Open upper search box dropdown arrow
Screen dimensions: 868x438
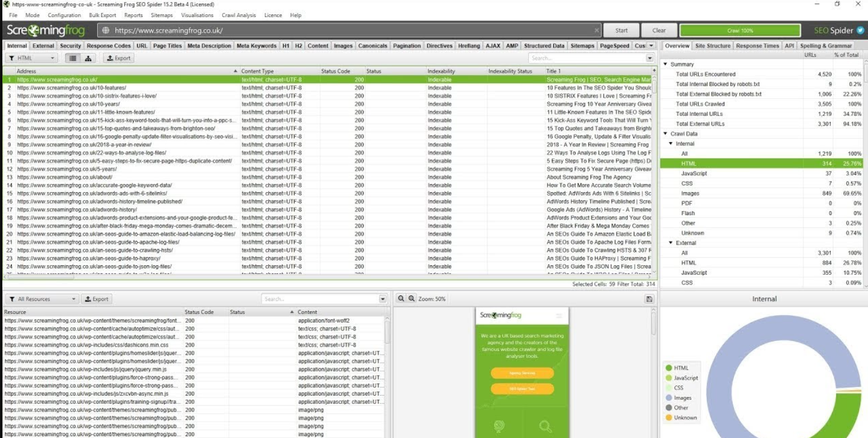coord(650,58)
